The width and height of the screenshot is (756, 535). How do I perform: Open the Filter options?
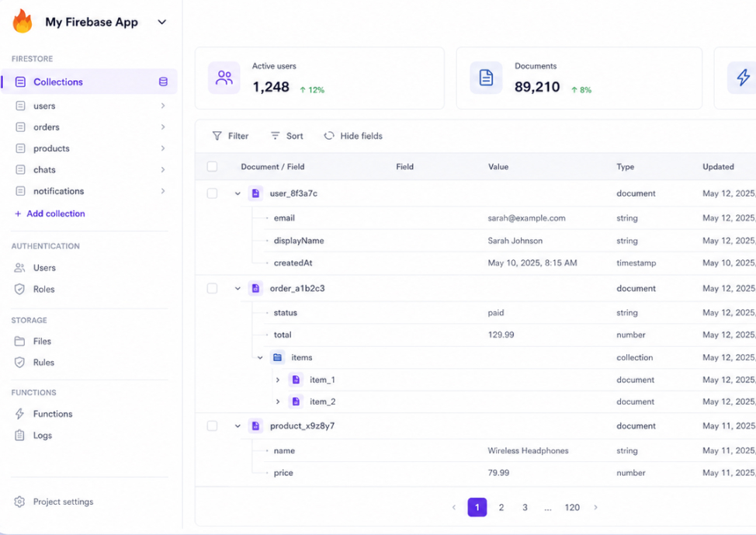[231, 136]
